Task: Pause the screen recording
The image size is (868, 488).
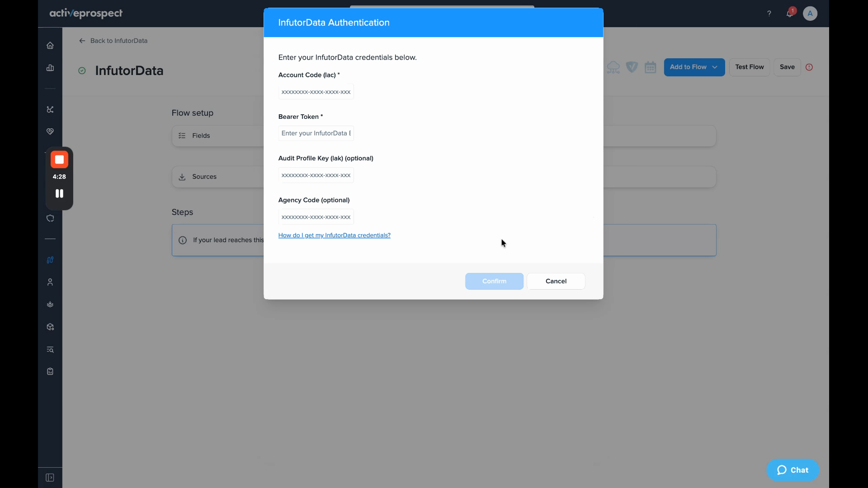Action: 59,193
